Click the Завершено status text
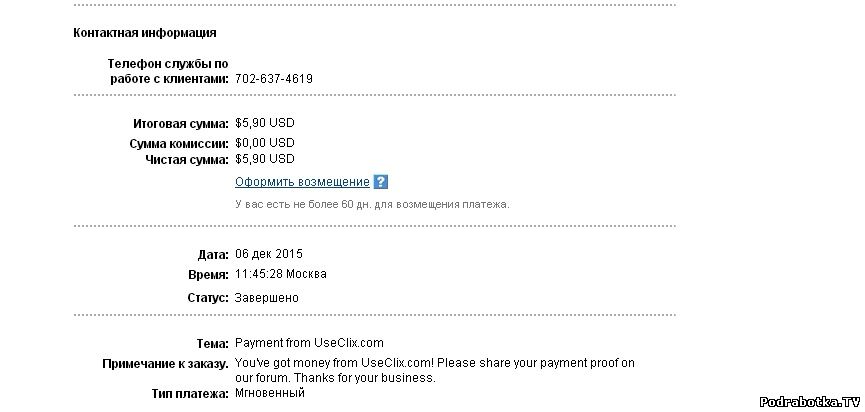 pyautogui.click(x=266, y=298)
